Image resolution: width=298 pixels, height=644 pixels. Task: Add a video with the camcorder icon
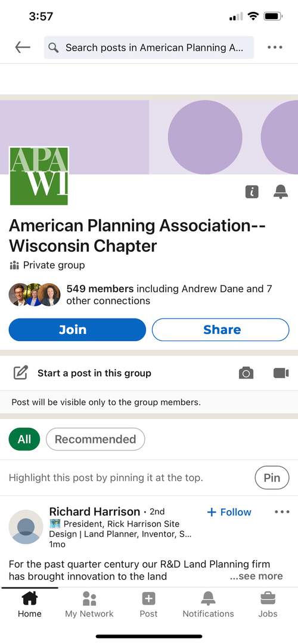click(281, 373)
